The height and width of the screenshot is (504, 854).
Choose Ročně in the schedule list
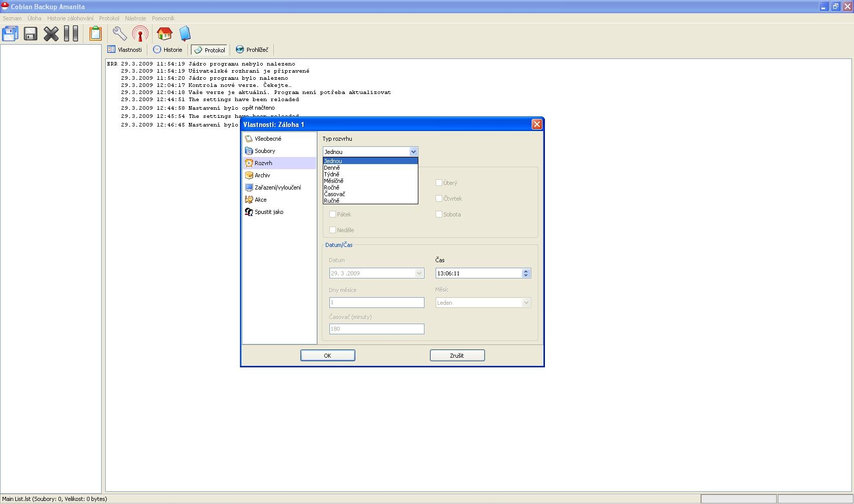point(371,187)
